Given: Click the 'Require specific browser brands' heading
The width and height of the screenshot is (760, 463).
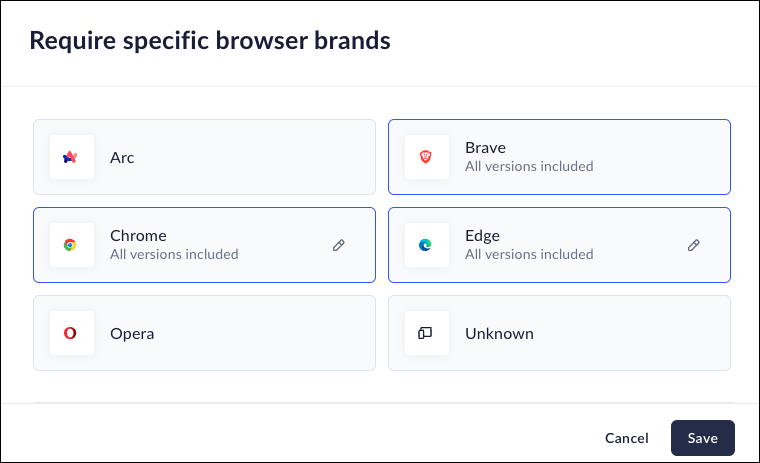Looking at the screenshot, I should pyautogui.click(x=209, y=41).
